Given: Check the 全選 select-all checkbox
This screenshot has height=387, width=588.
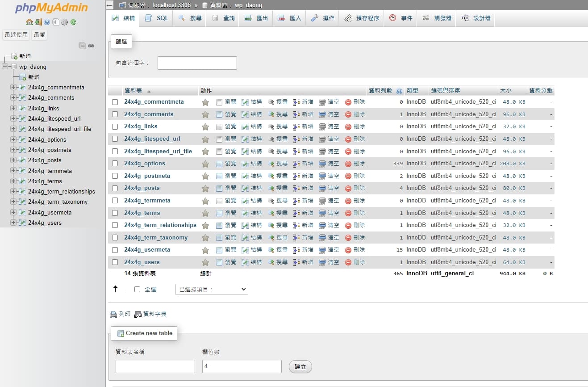Looking at the screenshot, I should 137,289.
